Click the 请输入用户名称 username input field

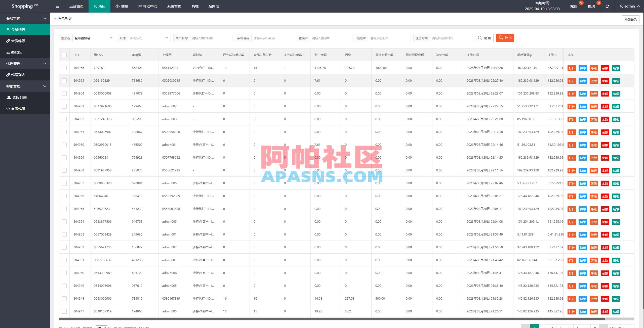(211, 38)
